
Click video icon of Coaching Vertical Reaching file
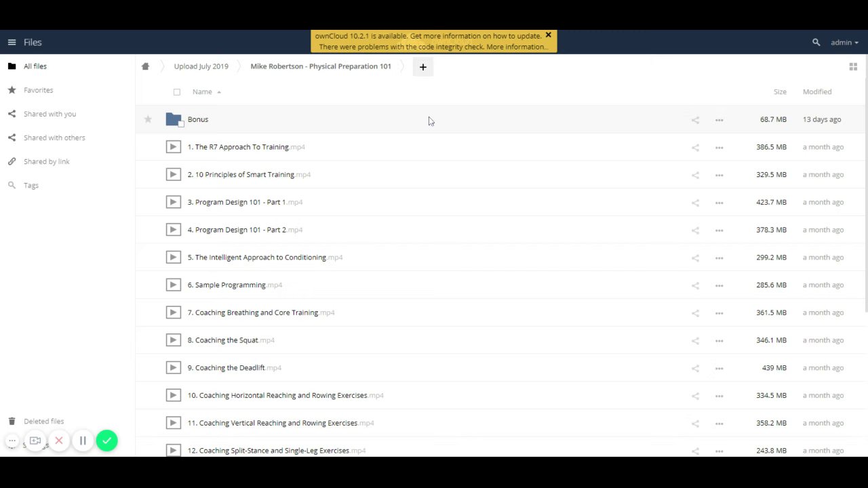click(174, 423)
